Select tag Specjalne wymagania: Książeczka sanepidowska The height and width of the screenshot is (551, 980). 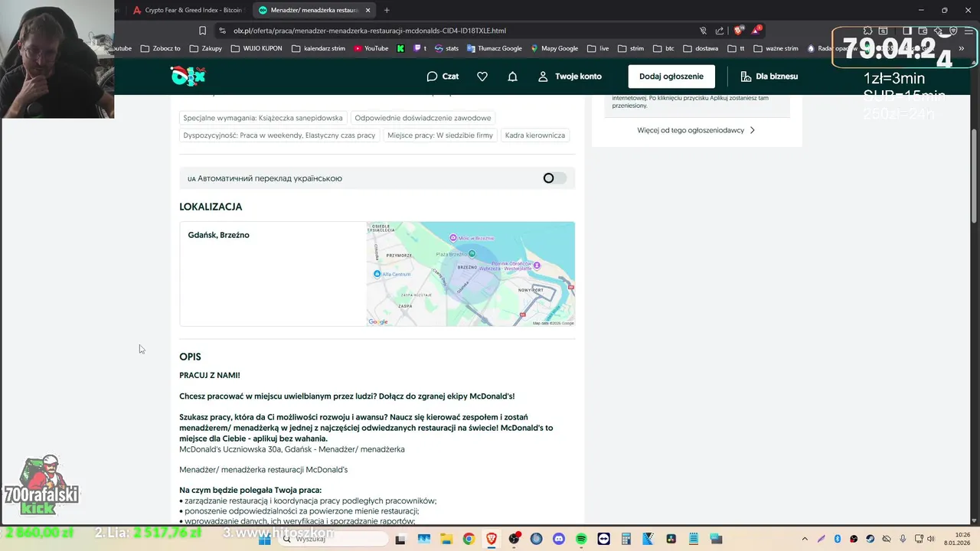(x=263, y=118)
